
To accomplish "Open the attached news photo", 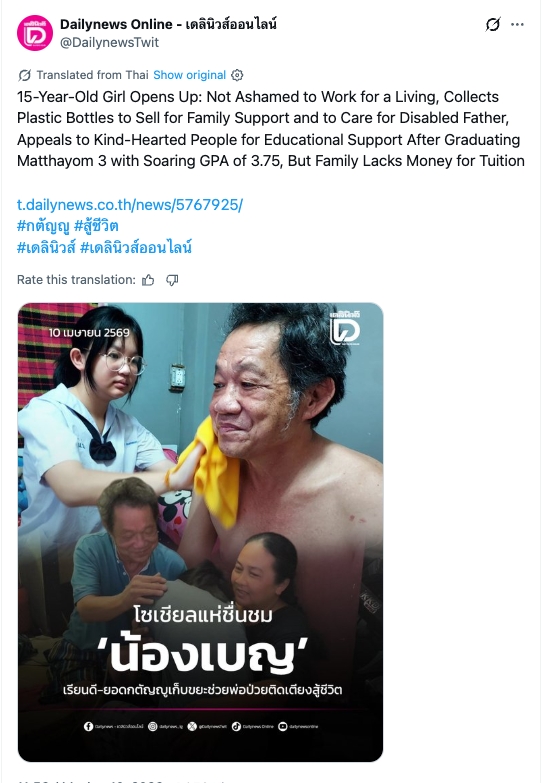I will coord(200,532).
